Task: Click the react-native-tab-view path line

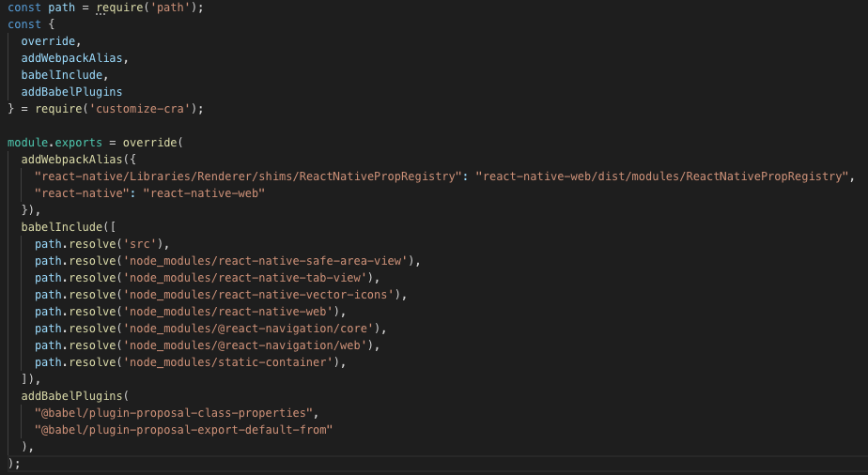Action: (208, 278)
